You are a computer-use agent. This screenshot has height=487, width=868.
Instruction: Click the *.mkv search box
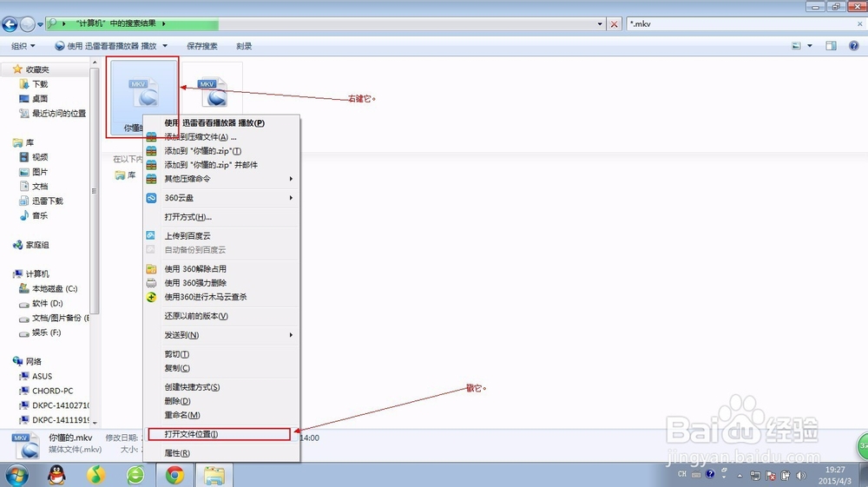[740, 23]
